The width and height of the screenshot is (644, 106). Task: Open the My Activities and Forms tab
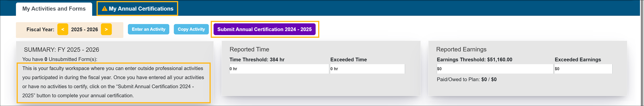pyautogui.click(x=54, y=9)
